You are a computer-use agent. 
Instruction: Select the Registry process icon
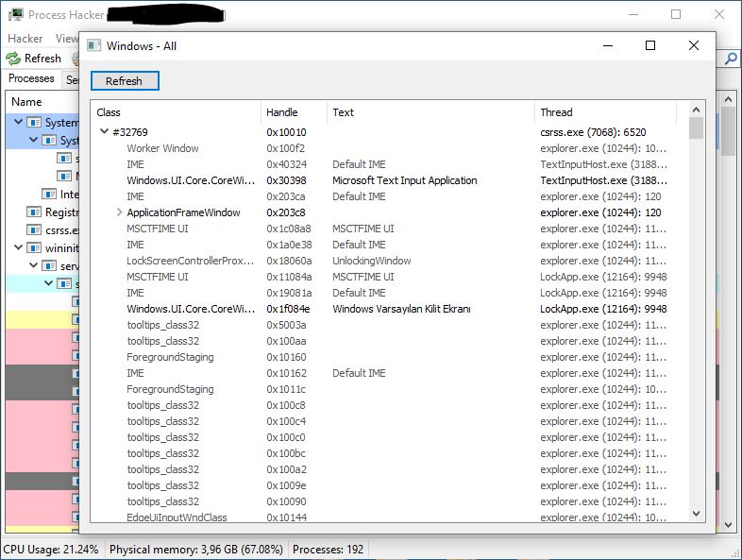click(34, 212)
